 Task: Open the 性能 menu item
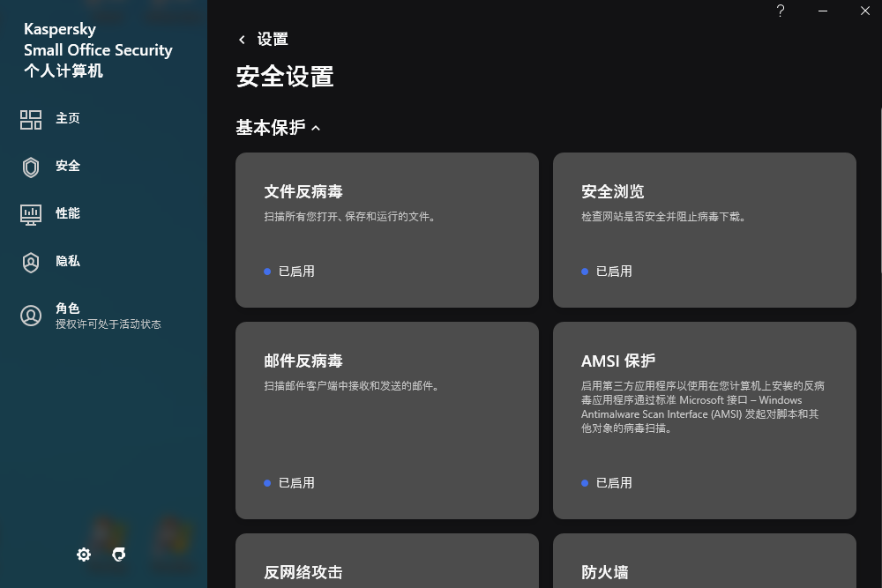click(x=68, y=213)
